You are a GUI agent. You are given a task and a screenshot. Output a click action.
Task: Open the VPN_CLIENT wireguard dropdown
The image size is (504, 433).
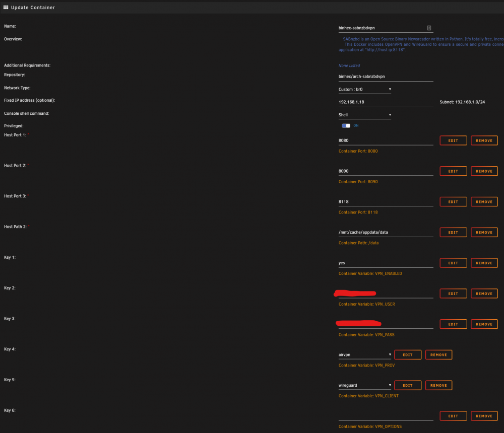click(364, 385)
